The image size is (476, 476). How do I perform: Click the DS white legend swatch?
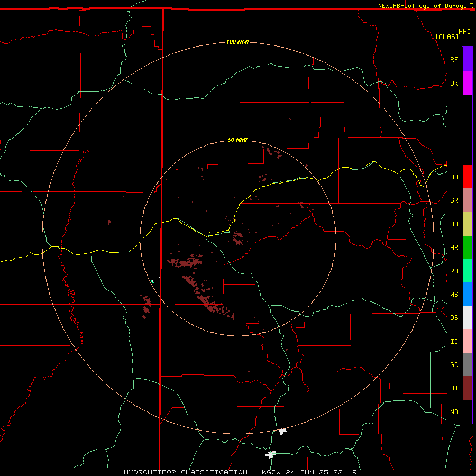point(467,317)
